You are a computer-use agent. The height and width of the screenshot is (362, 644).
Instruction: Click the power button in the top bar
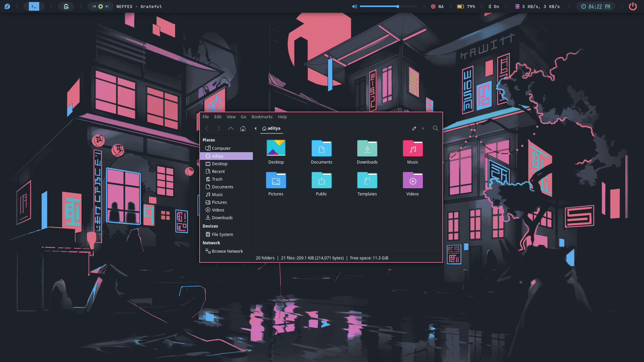633,6
